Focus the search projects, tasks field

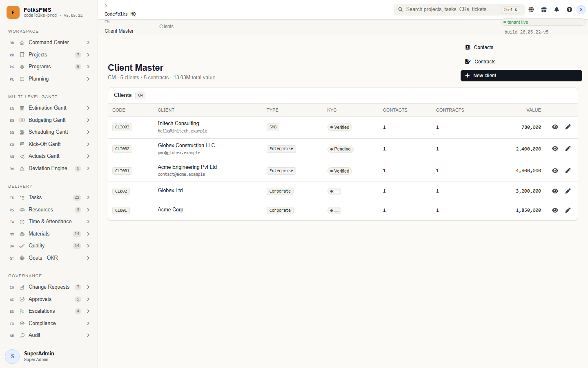459,9
